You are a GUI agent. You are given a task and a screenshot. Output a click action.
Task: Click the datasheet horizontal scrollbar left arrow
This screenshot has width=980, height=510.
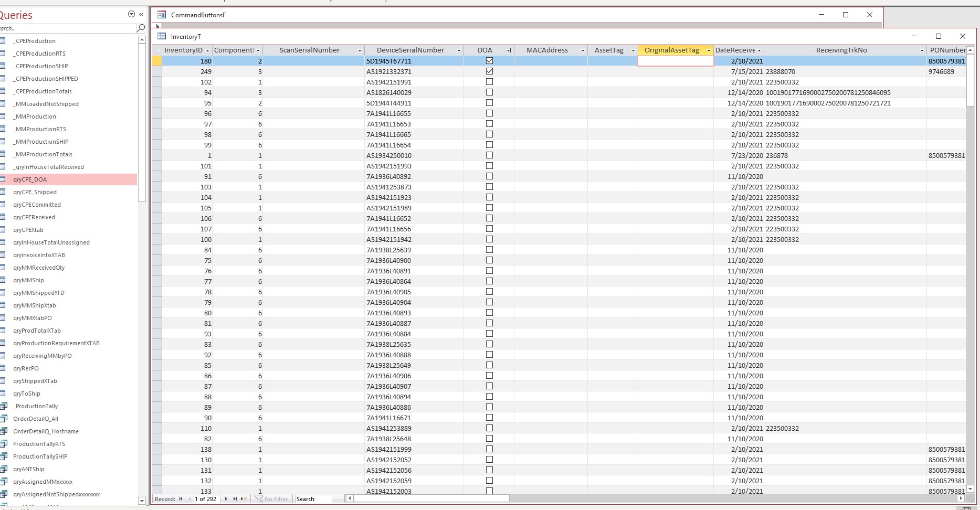point(350,498)
